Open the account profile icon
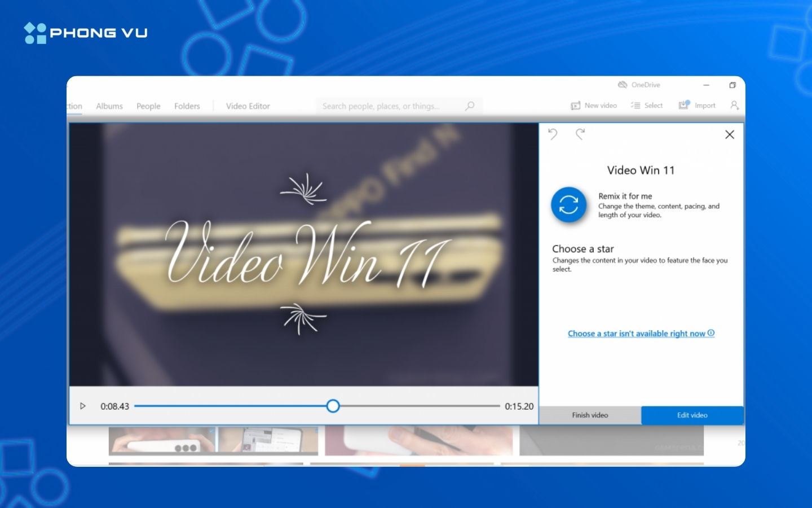This screenshot has width=812, height=508. coord(734,105)
